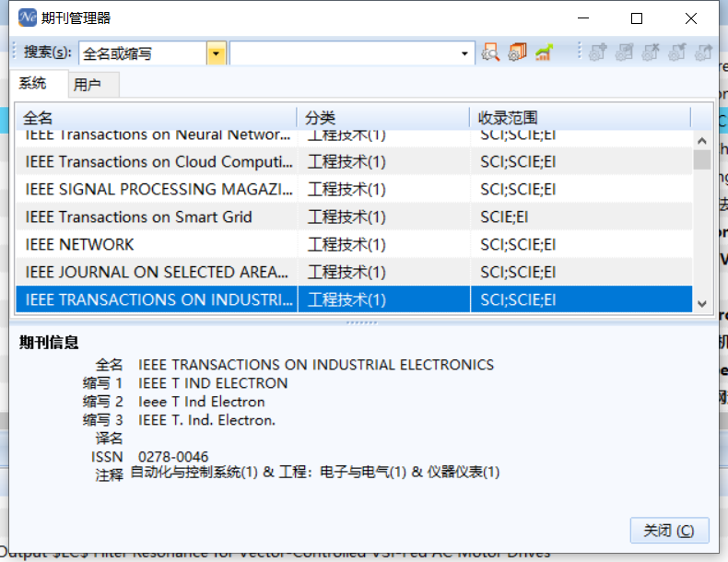
Task: Click the NoteExpress logo in title bar
Action: click(x=28, y=18)
